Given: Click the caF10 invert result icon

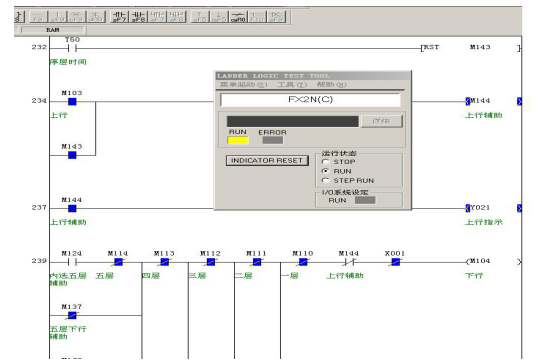Looking at the screenshot, I should click(x=238, y=16).
